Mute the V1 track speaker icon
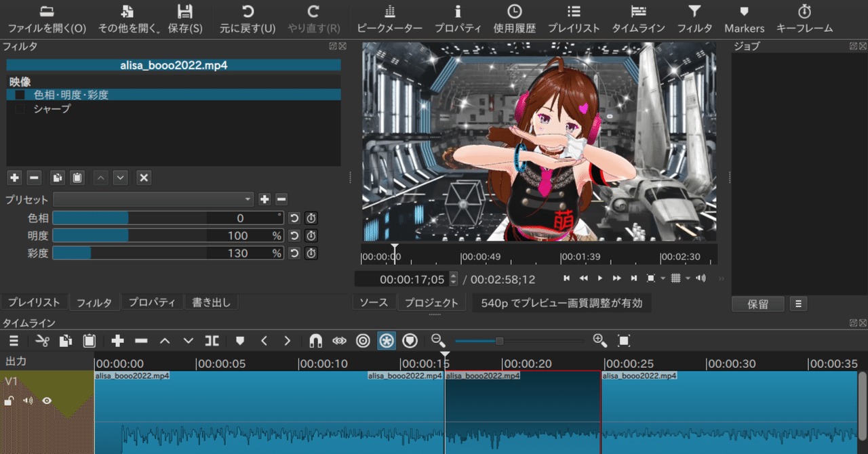This screenshot has width=868, height=454. 27,400
